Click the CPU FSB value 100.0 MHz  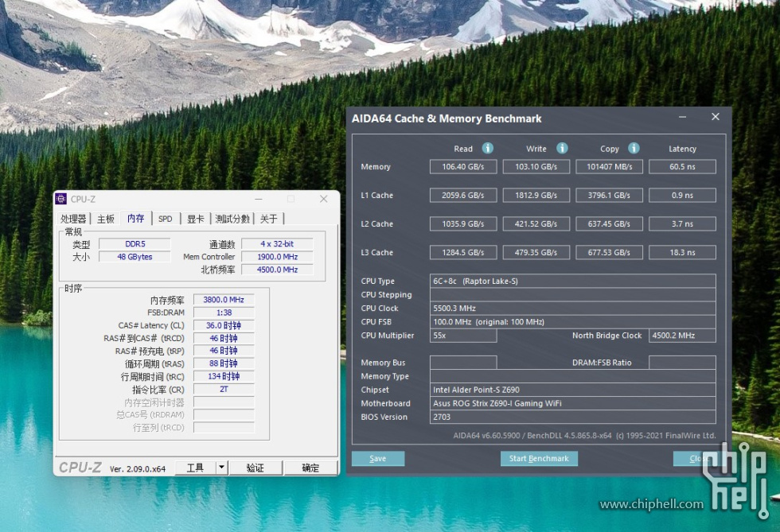pos(572,322)
